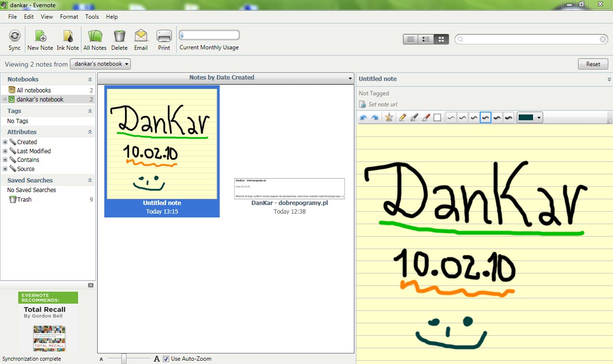The width and height of the screenshot is (613, 364).
Task: Select the highlighted fourth stroke width
Action: (x=486, y=117)
